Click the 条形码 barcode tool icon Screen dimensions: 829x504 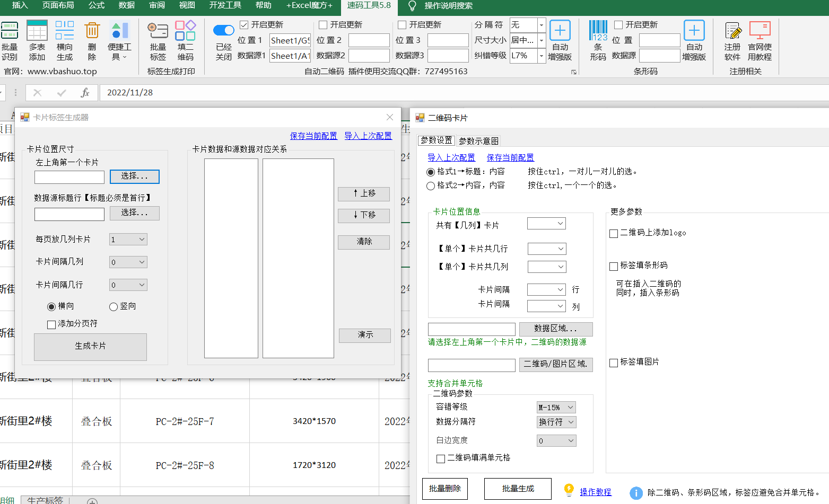point(598,40)
